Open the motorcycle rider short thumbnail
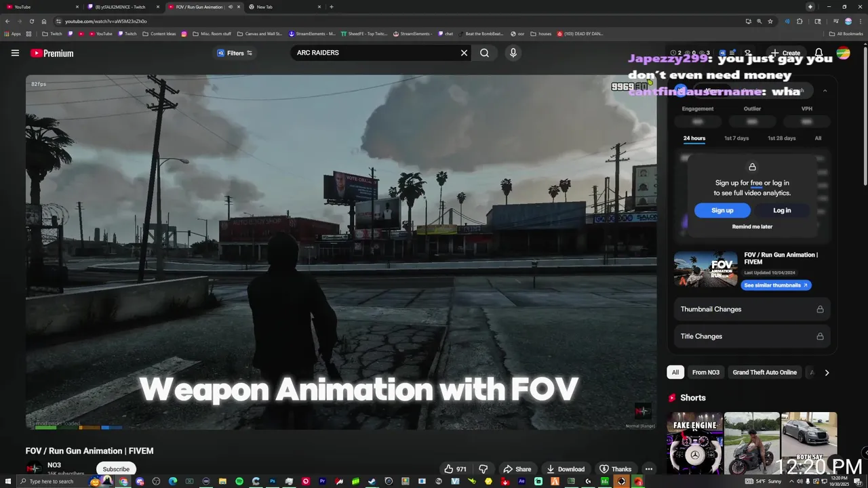Image resolution: width=868 pixels, height=488 pixels. click(752, 443)
